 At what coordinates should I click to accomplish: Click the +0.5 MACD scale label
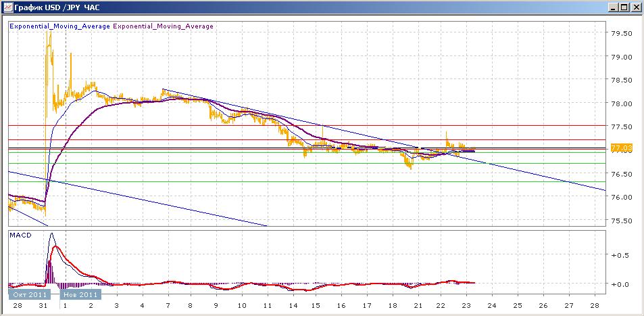pos(620,256)
